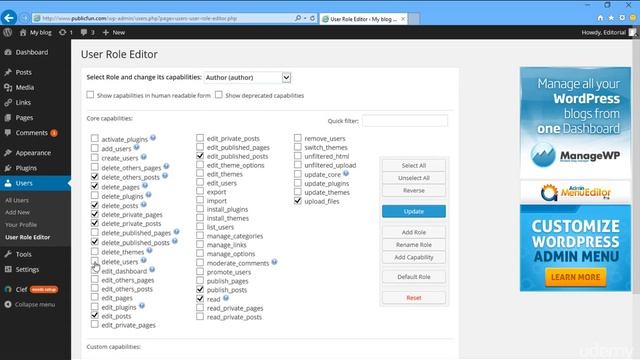Click help icon next to delete_themes

[149, 251]
